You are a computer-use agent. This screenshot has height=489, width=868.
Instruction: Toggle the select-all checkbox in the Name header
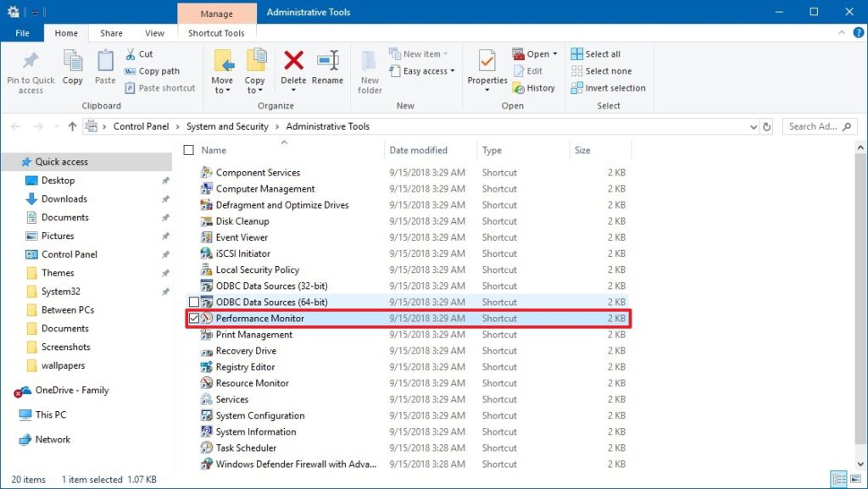[x=189, y=150]
